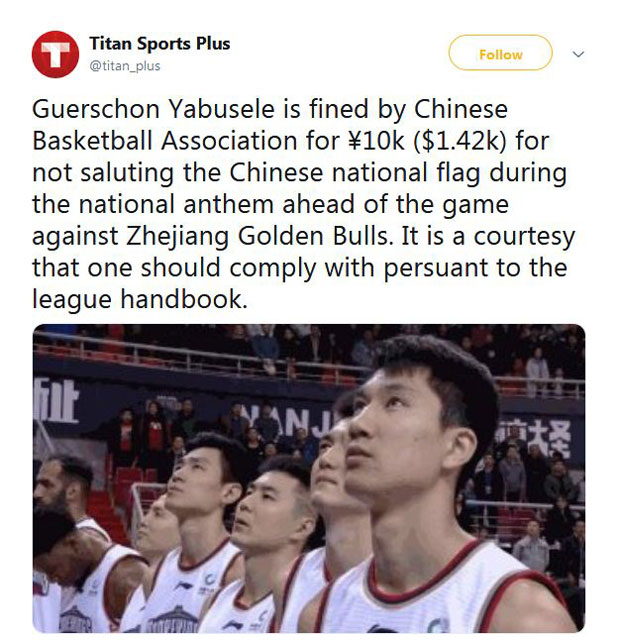Image resolution: width=620 pixels, height=640 pixels.
Task: Click the phrase league handbook
Action: pyautogui.click(x=140, y=299)
